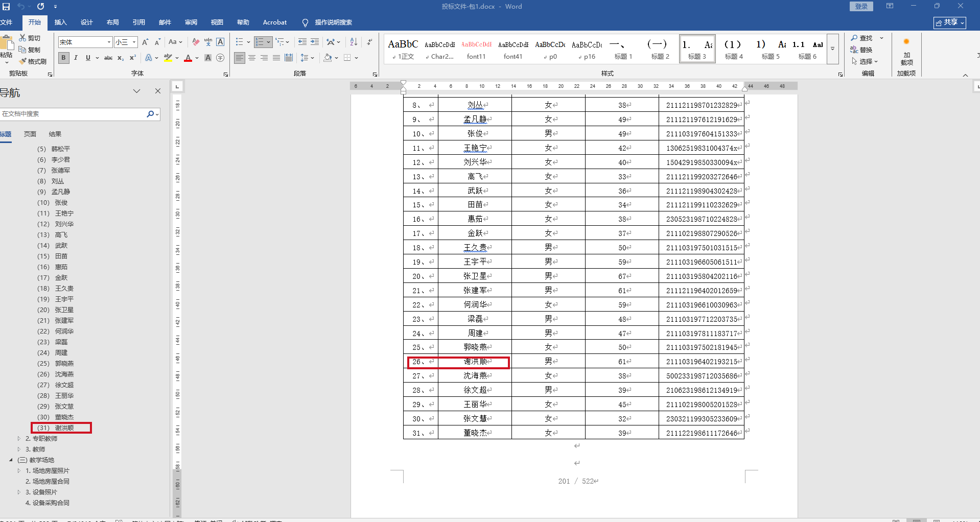
Task: Switch to the 页面 tab in navigation pane
Action: (30, 134)
